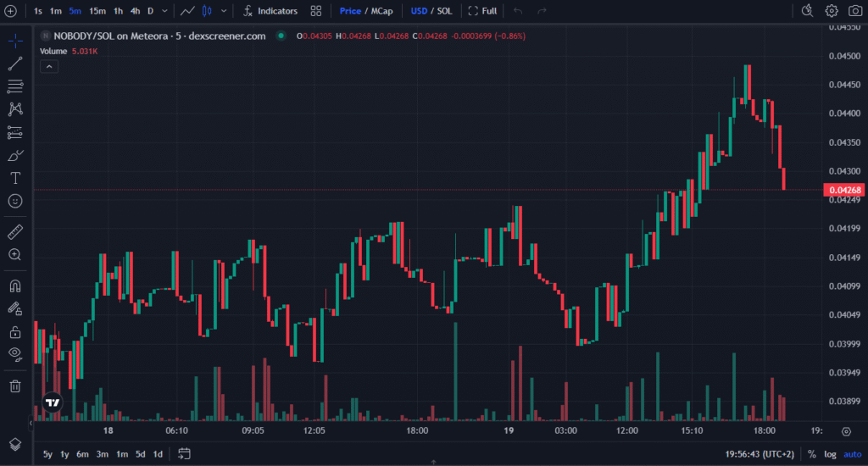Hide all drawings with the eye icon
Image resolution: width=868 pixels, height=466 pixels.
click(x=15, y=353)
